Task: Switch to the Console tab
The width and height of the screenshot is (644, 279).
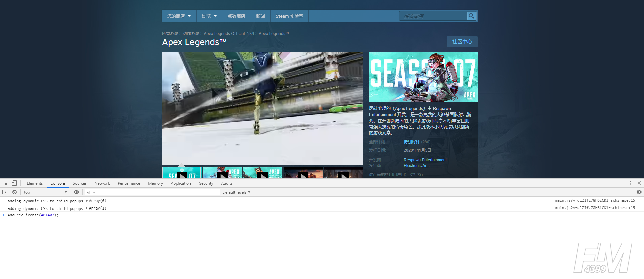Action: pyautogui.click(x=58, y=183)
